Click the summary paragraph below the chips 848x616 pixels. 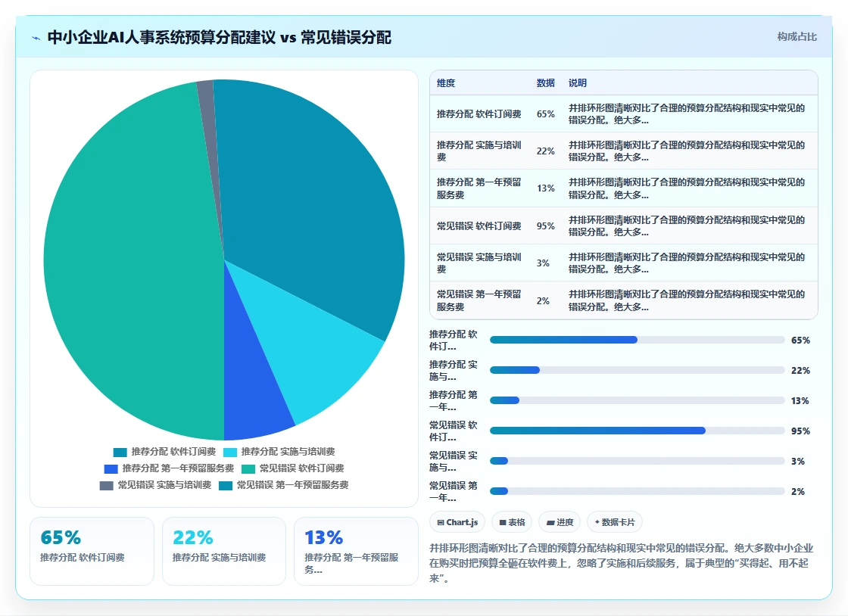click(622, 563)
